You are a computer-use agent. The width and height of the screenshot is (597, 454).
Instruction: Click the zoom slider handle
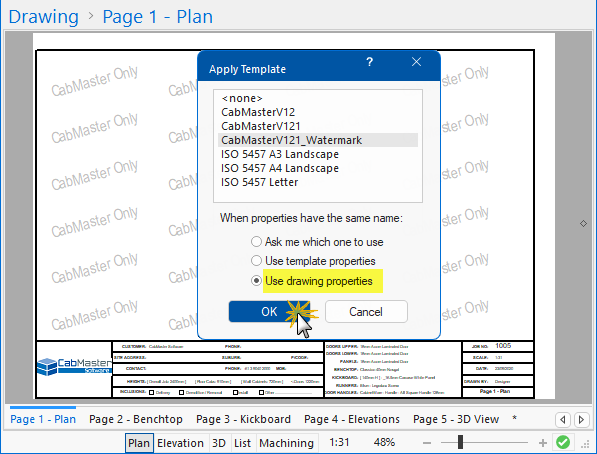(460, 442)
